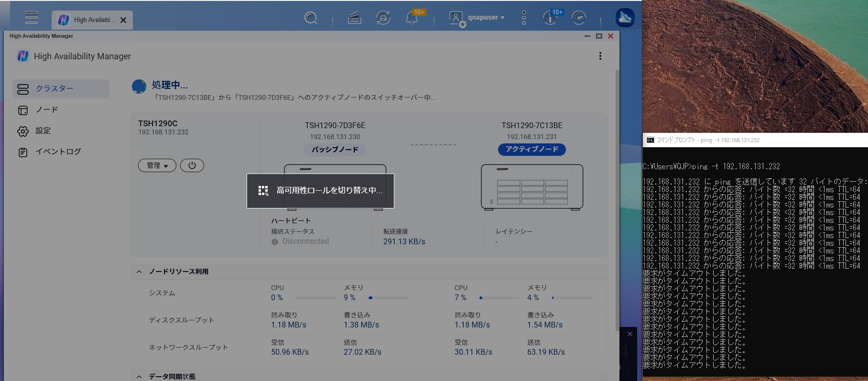
Task: Click the クラスター sidebar icon
Action: (23, 89)
